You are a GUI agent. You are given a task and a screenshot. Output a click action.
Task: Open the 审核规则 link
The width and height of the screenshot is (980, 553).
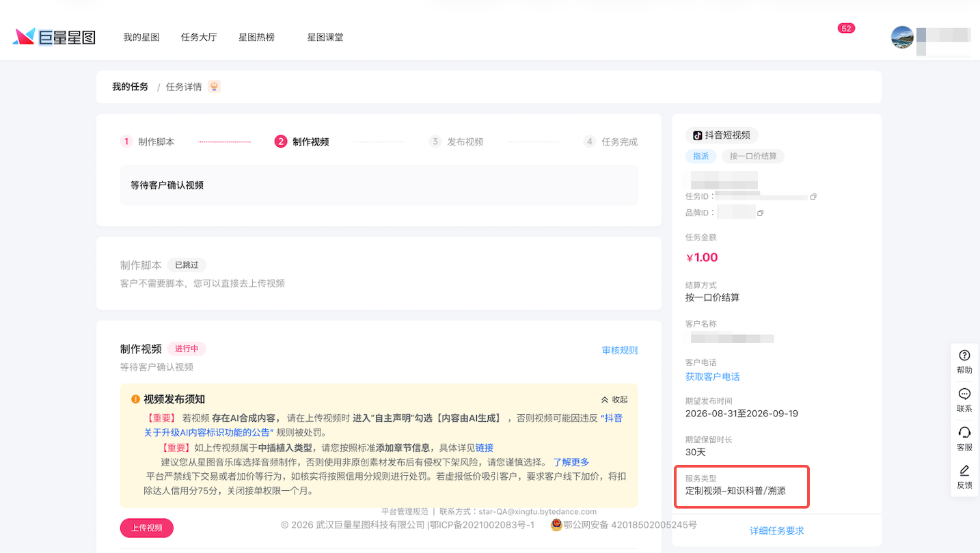620,350
